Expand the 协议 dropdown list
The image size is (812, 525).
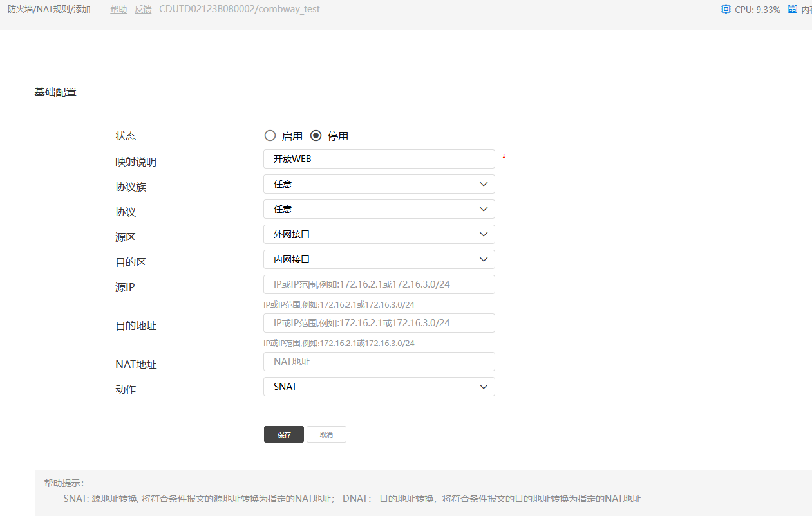click(x=379, y=209)
